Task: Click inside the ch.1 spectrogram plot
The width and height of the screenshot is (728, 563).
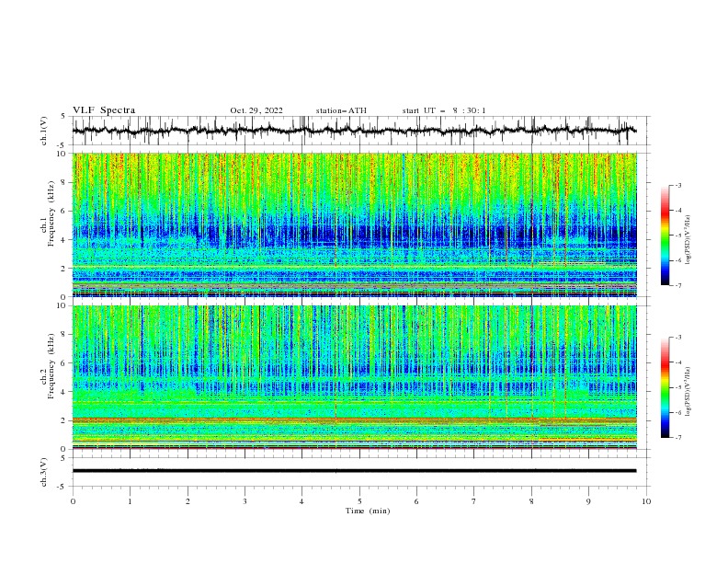Action: pos(354,224)
